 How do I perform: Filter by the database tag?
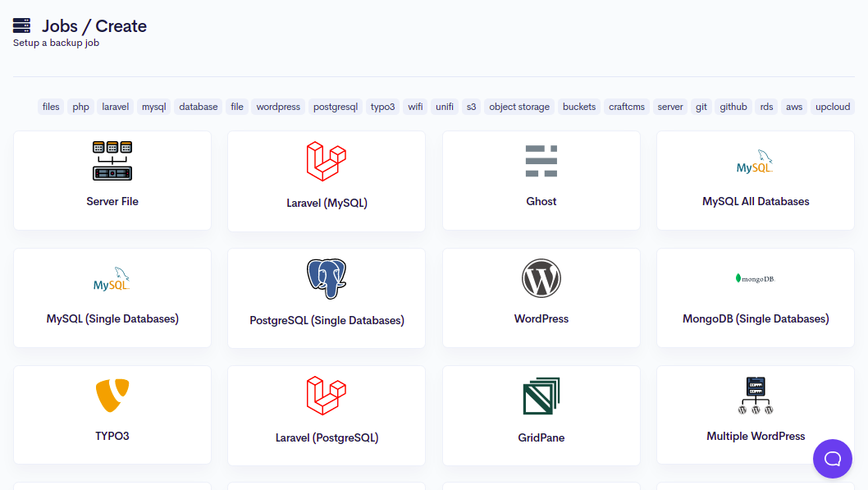pyautogui.click(x=199, y=107)
